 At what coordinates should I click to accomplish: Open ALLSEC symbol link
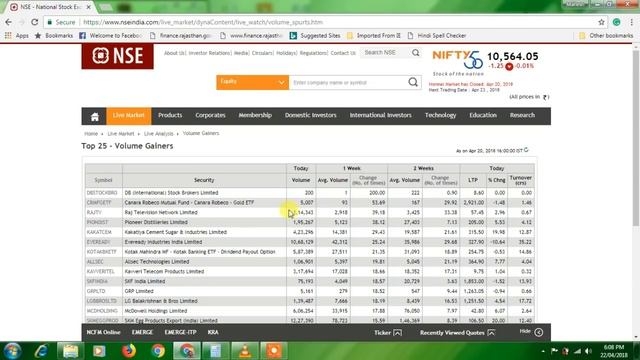coord(95,262)
